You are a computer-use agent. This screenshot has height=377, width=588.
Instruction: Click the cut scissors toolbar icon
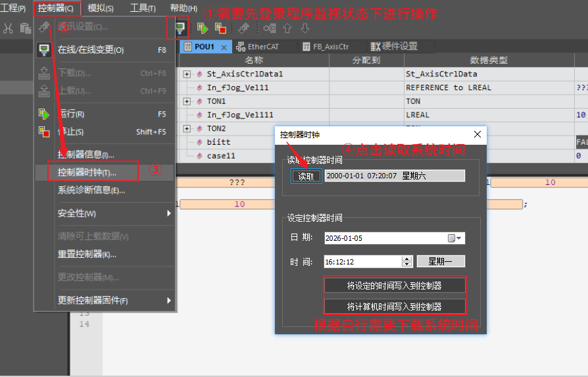pyautogui.click(x=8, y=28)
